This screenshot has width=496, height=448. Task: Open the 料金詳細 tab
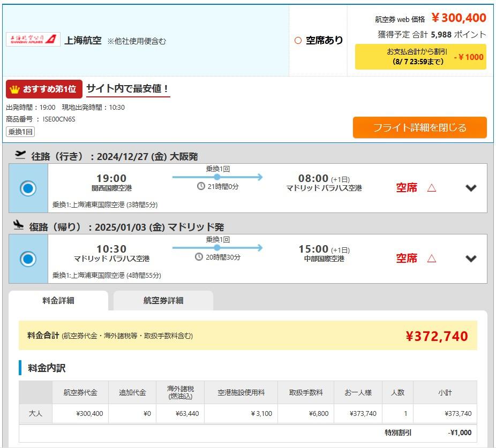tap(58, 300)
